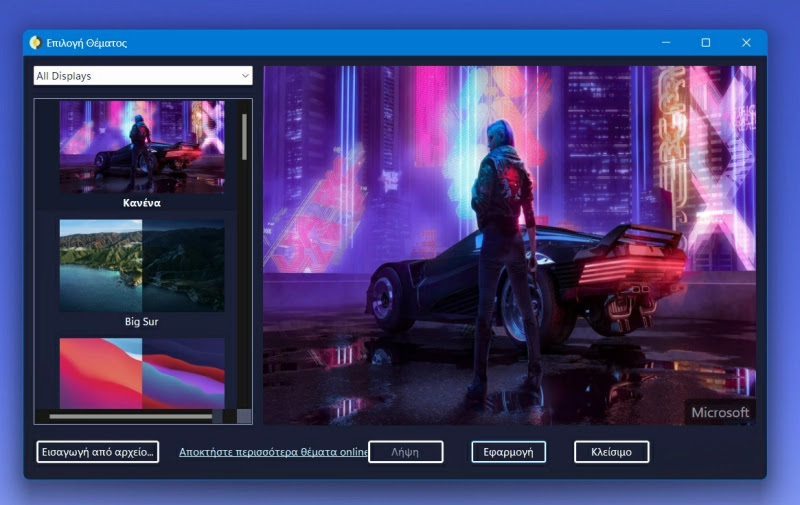The image size is (800, 505).
Task: Click the Big Sur label text
Action: tap(142, 322)
